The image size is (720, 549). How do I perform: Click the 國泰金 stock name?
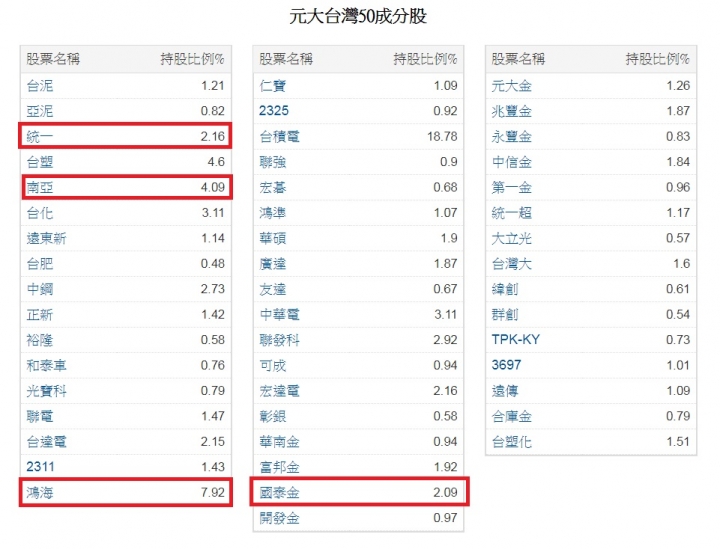coord(279,493)
